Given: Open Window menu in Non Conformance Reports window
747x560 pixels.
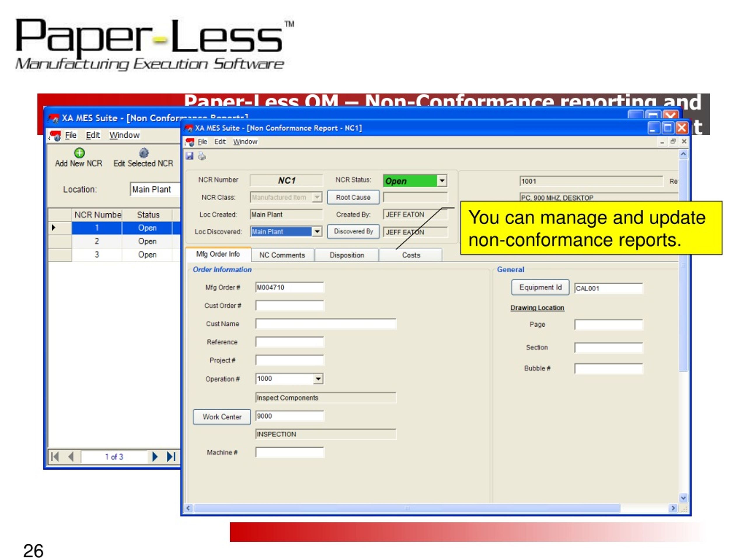Looking at the screenshot, I should pyautogui.click(x=124, y=135).
